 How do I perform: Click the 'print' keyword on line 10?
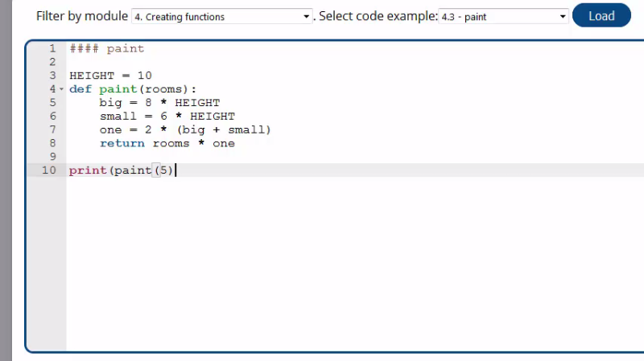(x=88, y=170)
